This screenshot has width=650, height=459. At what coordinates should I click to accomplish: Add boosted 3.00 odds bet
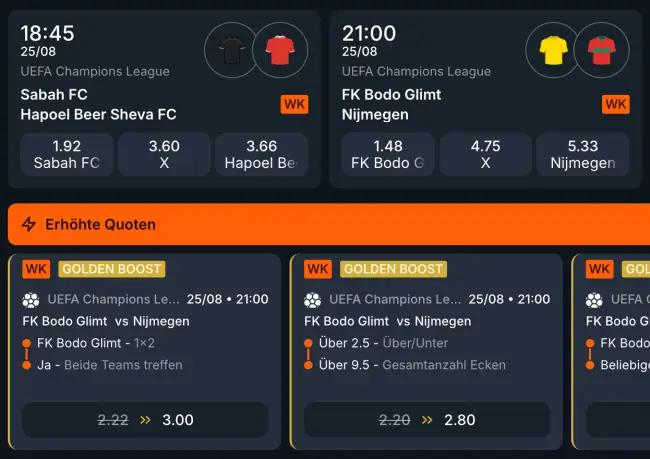(x=145, y=420)
